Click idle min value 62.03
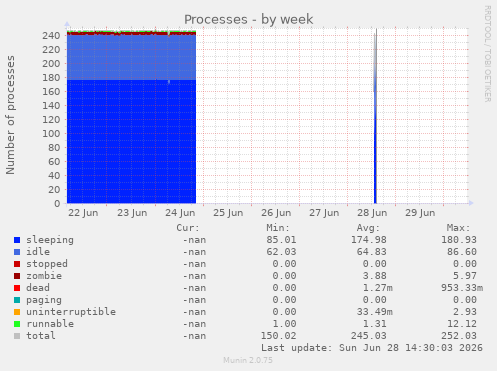The image size is (497, 371). 281,252
